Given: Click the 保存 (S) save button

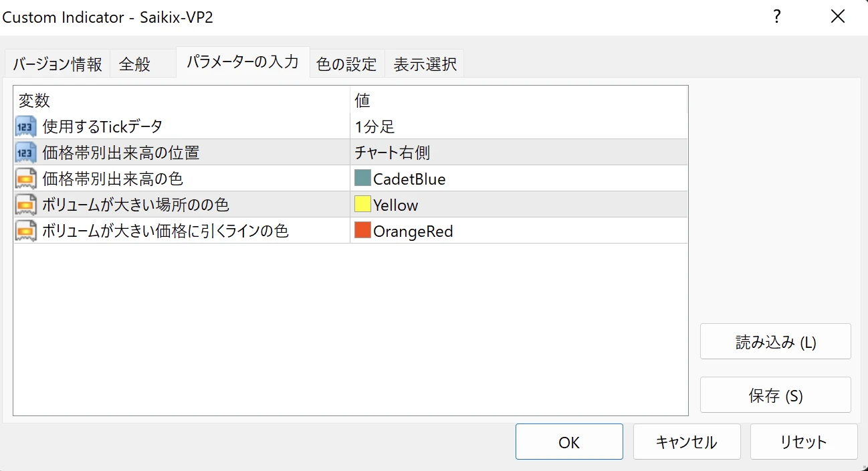Looking at the screenshot, I should (775, 395).
